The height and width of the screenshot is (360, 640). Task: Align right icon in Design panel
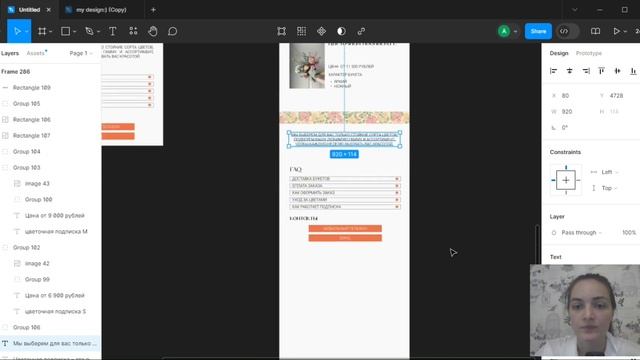tap(586, 71)
